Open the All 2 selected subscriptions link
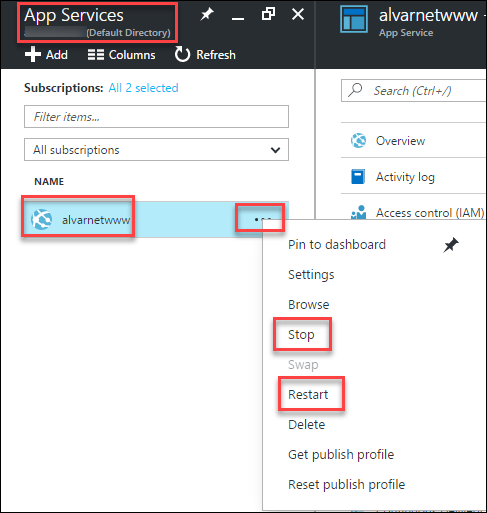 pos(143,88)
